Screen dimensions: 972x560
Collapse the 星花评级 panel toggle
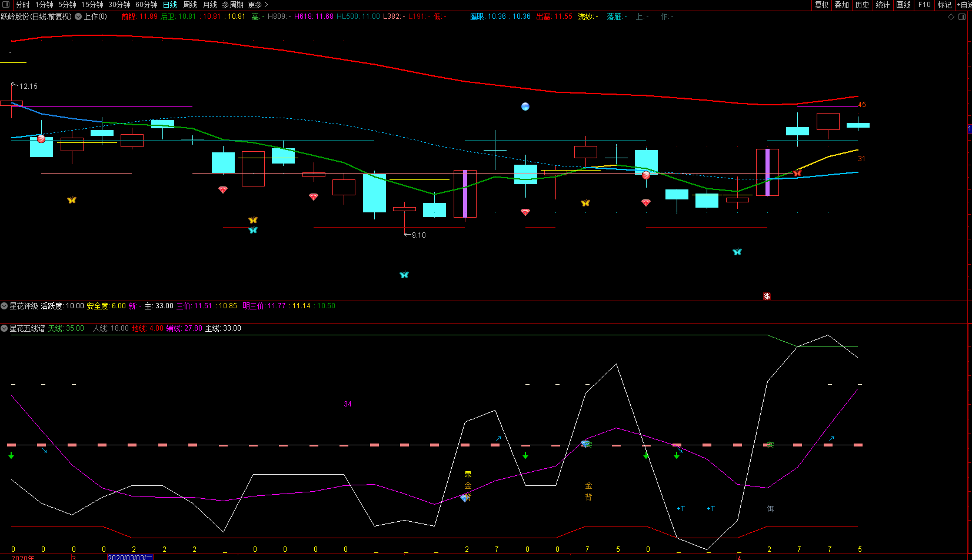[x=4, y=306]
